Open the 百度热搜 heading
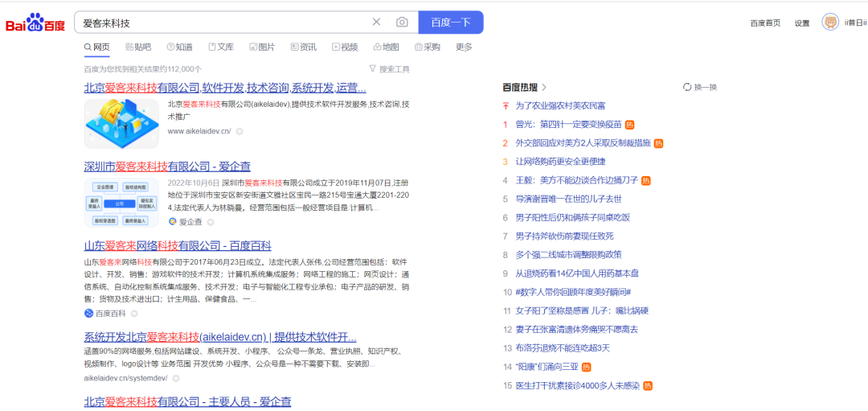 (x=524, y=87)
